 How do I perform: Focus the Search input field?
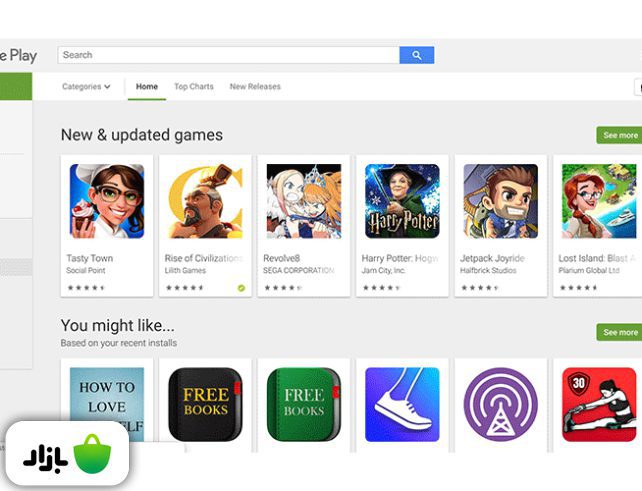coord(228,55)
